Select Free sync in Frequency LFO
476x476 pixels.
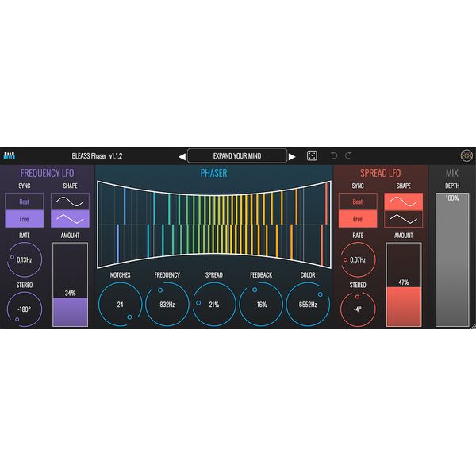(x=25, y=219)
